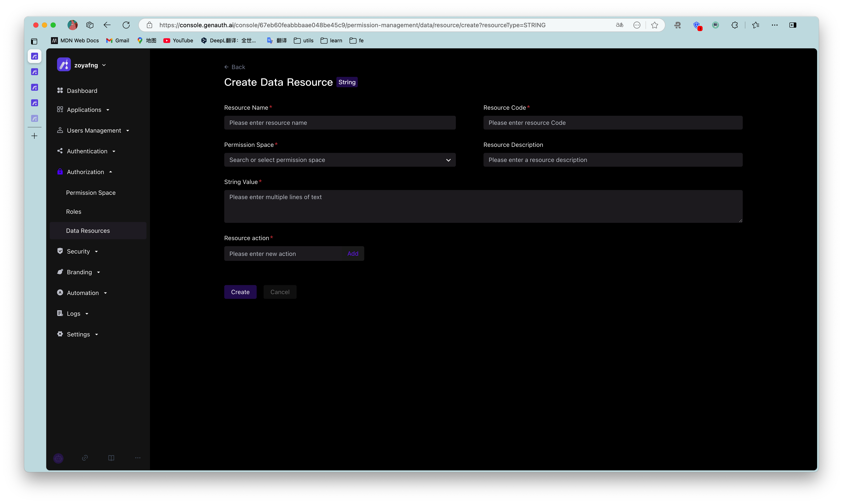The height and width of the screenshot is (504, 843).
Task: Click the three-dot more options icon
Action: (x=138, y=458)
